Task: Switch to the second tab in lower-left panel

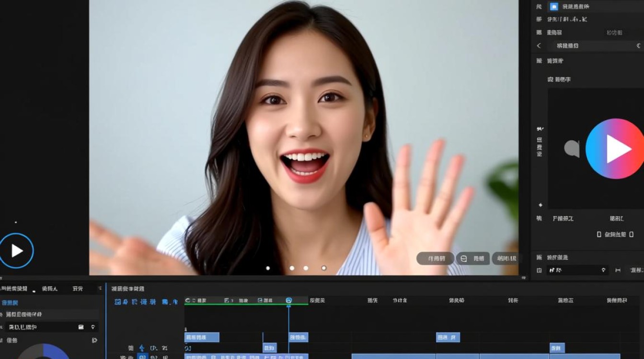Action: [x=49, y=289]
